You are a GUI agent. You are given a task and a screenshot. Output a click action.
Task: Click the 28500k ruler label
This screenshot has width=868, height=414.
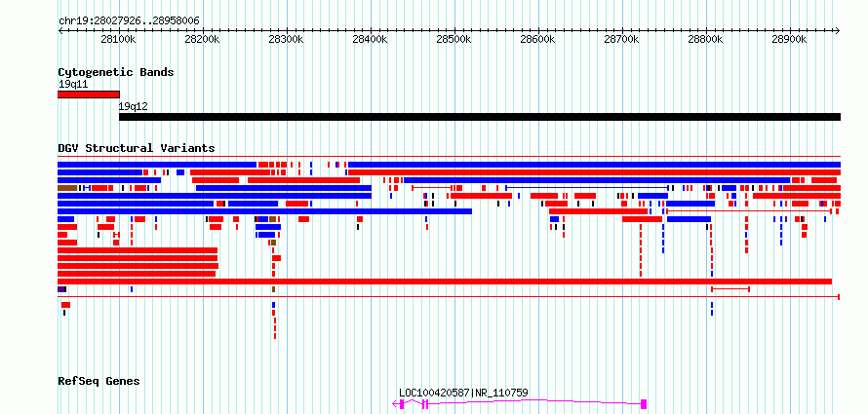coord(454,40)
